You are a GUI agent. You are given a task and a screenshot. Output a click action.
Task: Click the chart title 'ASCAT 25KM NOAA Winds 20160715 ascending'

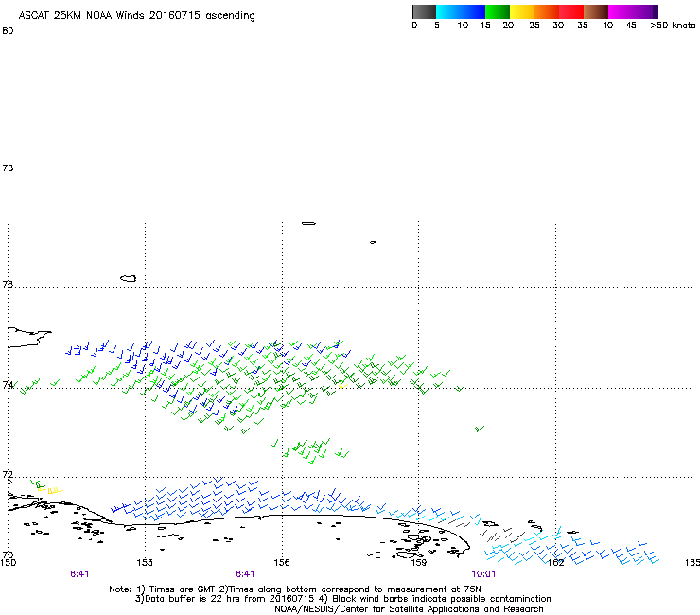pos(136,16)
